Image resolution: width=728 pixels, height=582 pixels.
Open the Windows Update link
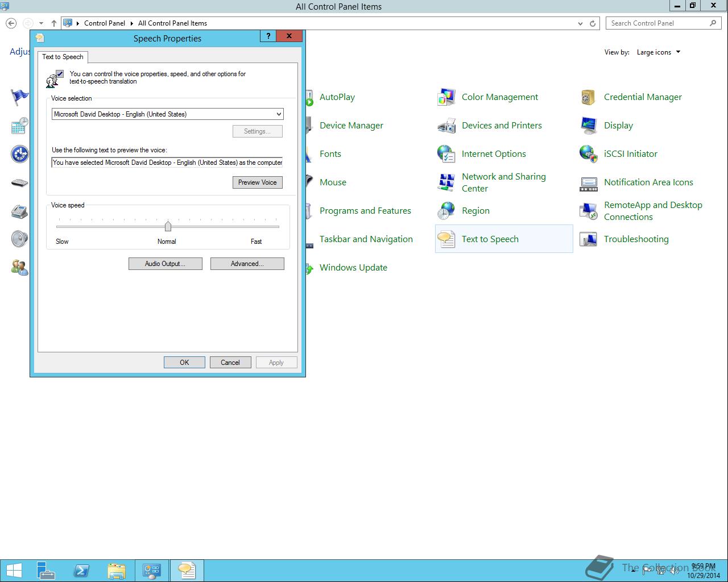(x=353, y=268)
